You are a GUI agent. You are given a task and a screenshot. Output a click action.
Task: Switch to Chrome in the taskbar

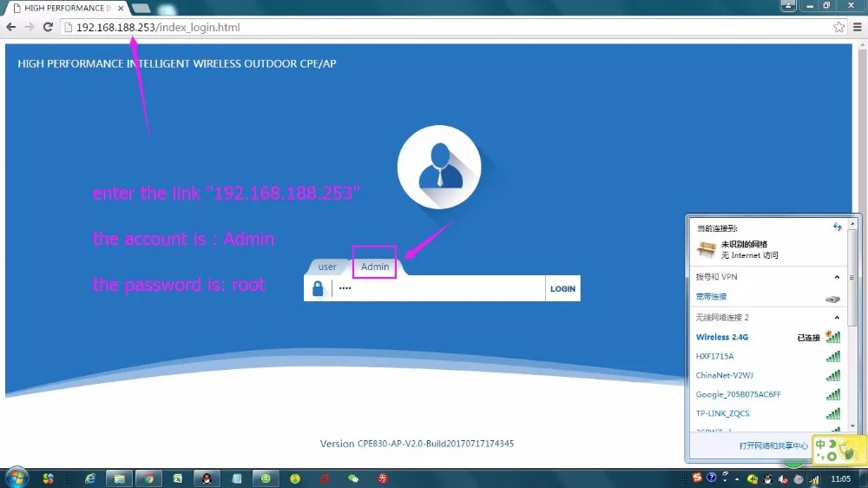pos(148,478)
